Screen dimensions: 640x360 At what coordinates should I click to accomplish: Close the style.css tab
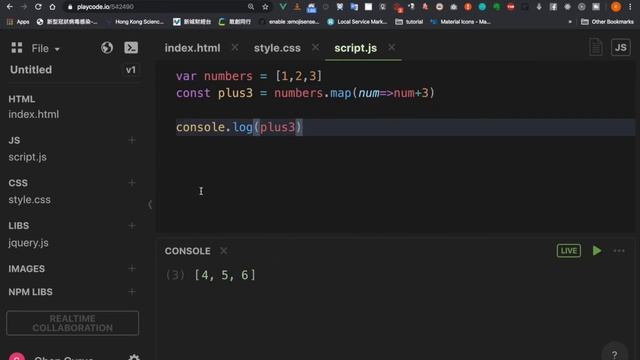(x=315, y=47)
